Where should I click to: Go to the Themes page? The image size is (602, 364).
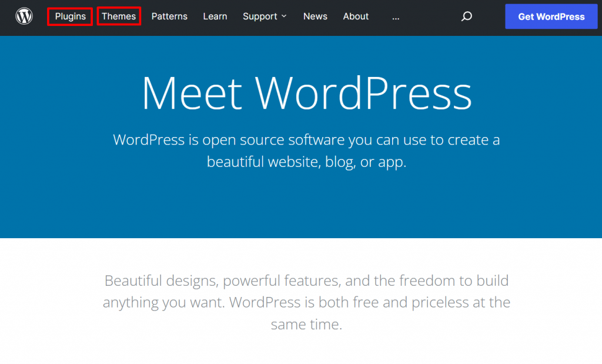(119, 16)
